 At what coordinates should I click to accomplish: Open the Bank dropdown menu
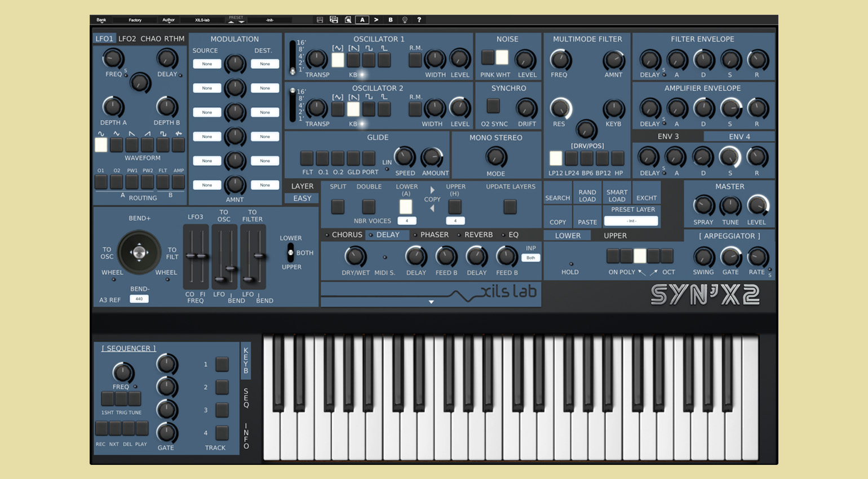101,20
